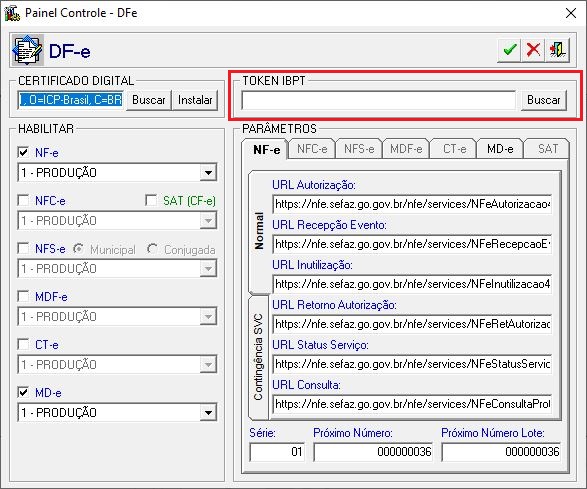Open the NFC-e environment dropdown
The width and height of the screenshot is (587, 489).
(208, 221)
